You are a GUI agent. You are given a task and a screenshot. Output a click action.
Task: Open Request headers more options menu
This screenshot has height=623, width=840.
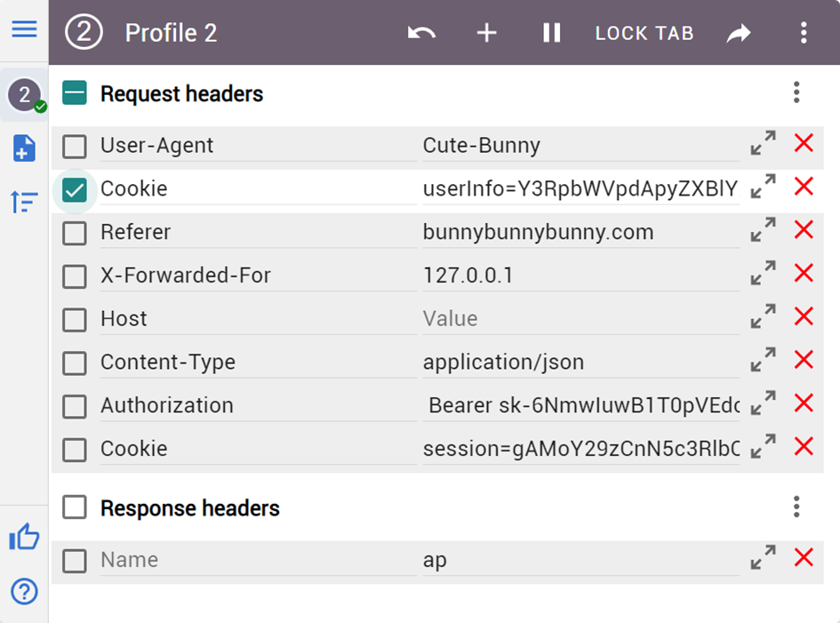click(796, 92)
